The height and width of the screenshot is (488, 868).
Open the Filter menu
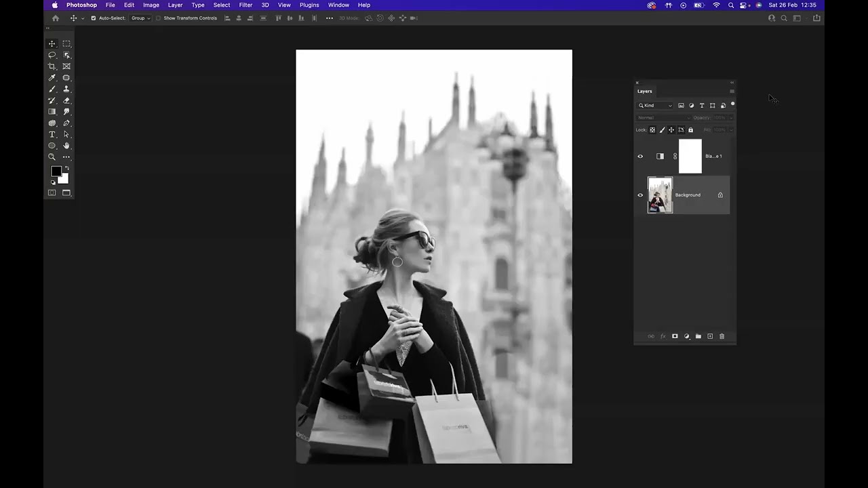[245, 5]
